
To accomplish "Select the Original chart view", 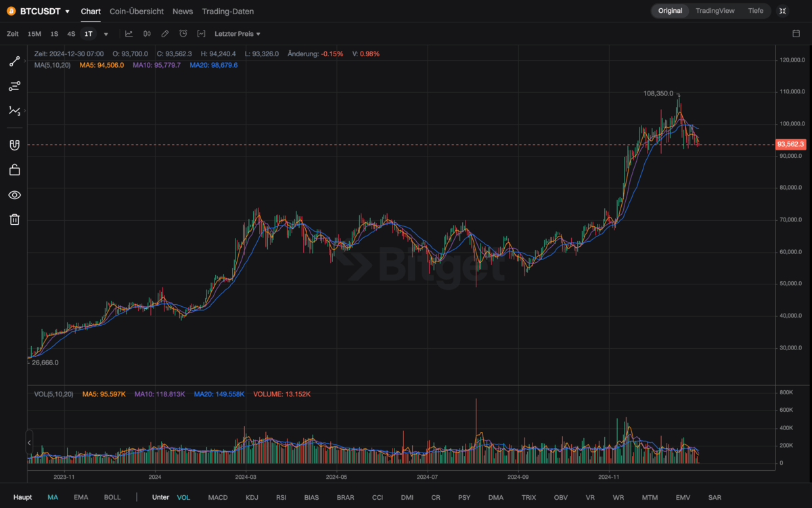I will coord(671,11).
